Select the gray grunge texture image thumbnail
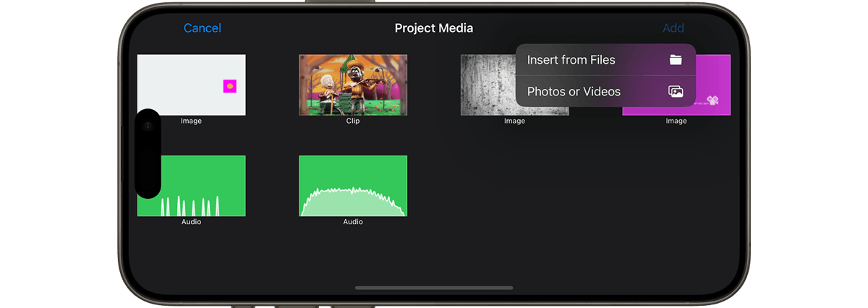 (x=488, y=85)
